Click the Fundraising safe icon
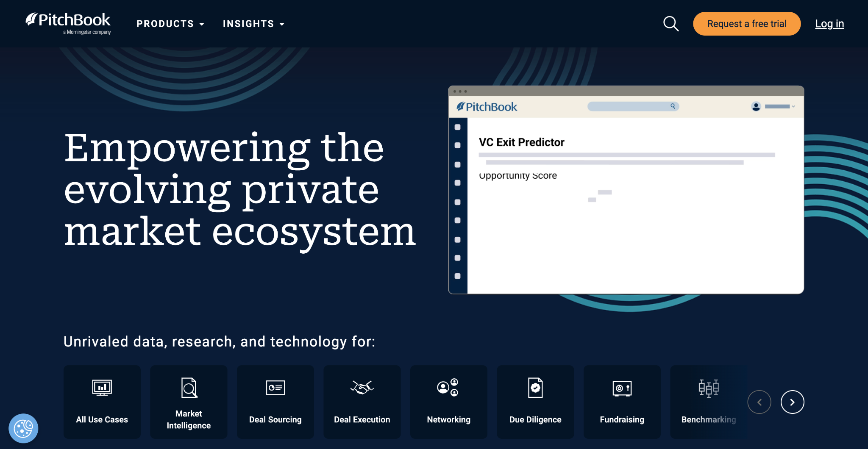 point(622,388)
